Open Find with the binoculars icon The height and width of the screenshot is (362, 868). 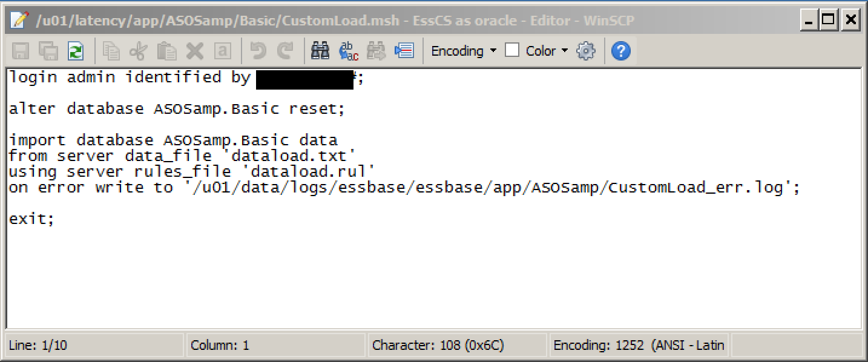(x=320, y=51)
